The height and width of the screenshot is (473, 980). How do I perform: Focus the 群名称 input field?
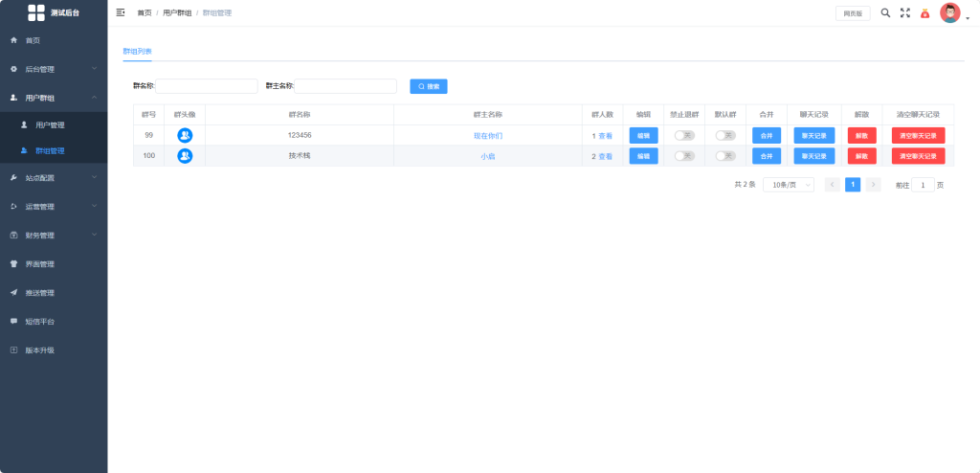pyautogui.click(x=207, y=86)
